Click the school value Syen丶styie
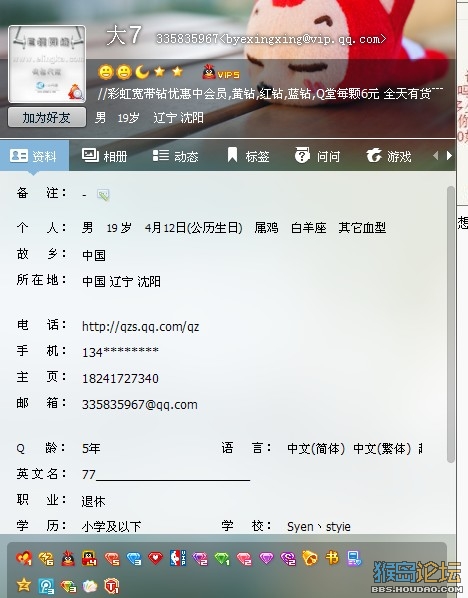 (318, 527)
